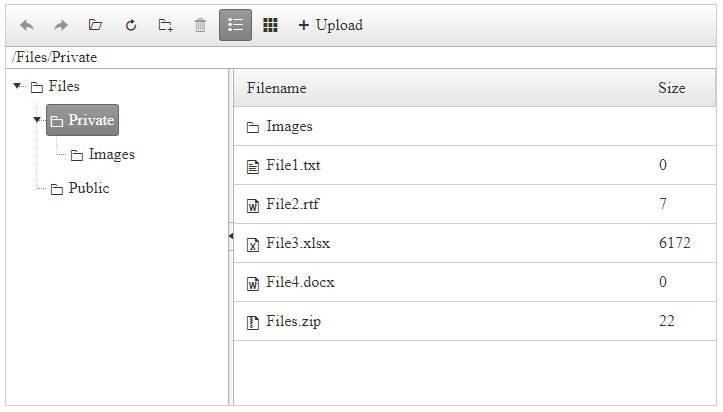Image resolution: width=723 pixels, height=412 pixels.
Task: Click the Delete trash can icon
Action: click(200, 25)
